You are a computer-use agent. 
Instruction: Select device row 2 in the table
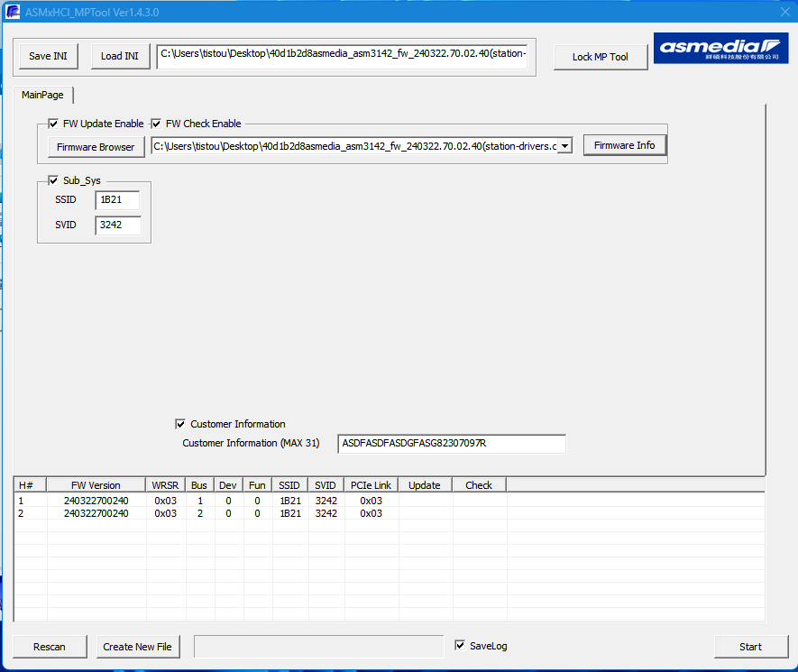coord(96,513)
